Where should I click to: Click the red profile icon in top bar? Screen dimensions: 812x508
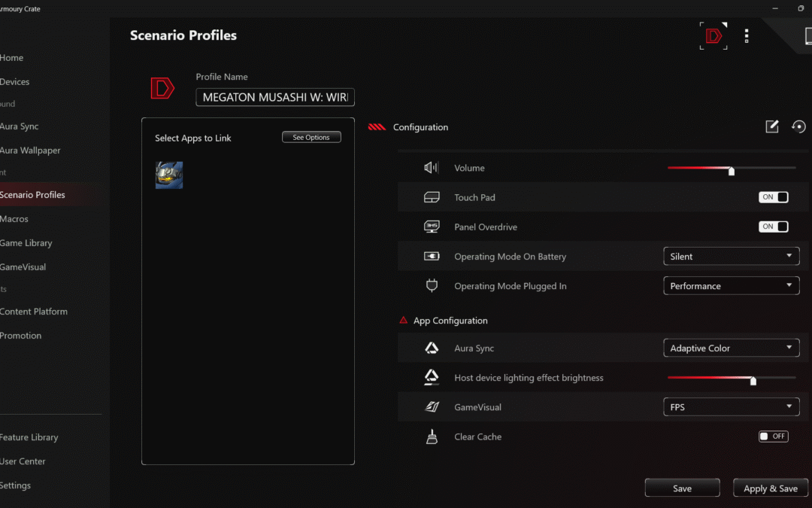tap(714, 35)
